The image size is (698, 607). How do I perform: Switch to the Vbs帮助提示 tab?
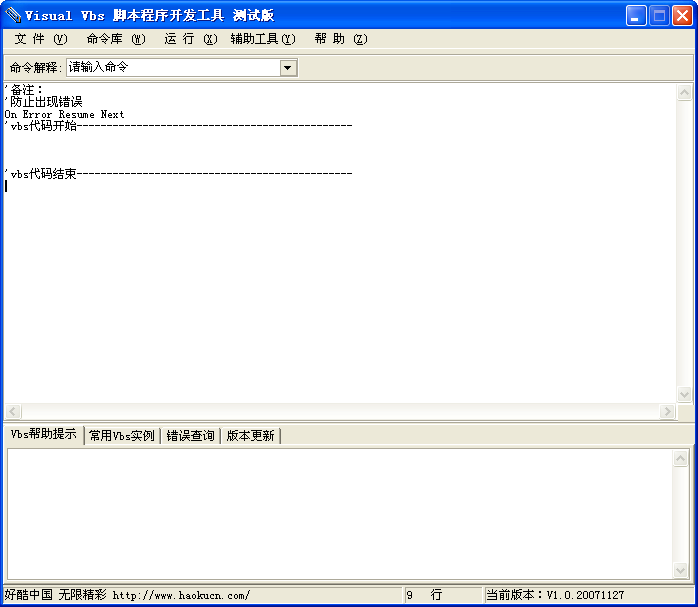[x=43, y=435]
